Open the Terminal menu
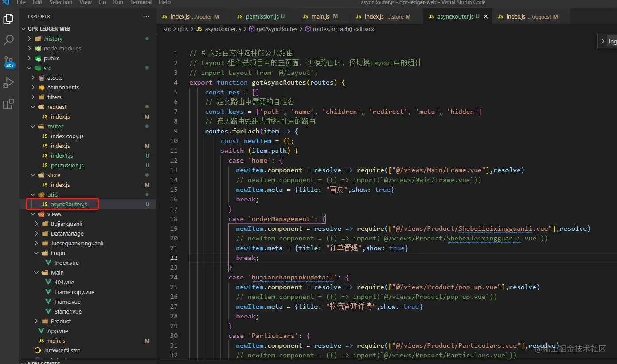617x364 pixels. (x=141, y=2)
